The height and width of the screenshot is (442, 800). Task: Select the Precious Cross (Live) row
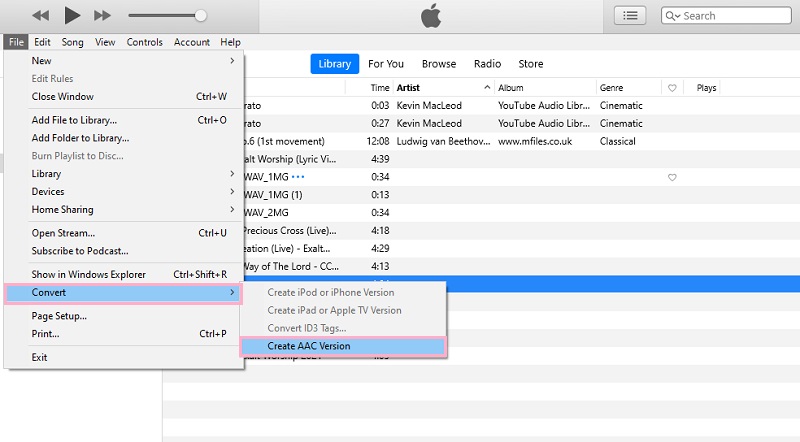point(522,230)
